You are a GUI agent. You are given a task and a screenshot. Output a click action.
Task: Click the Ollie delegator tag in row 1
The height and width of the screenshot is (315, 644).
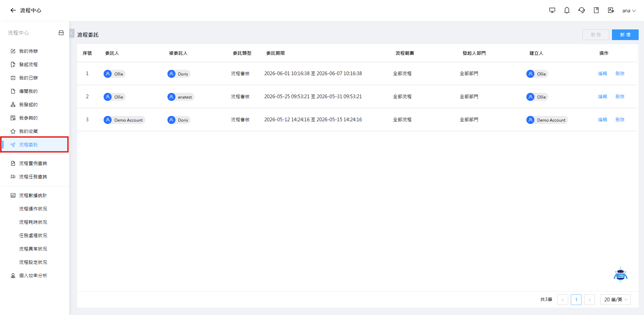114,74
